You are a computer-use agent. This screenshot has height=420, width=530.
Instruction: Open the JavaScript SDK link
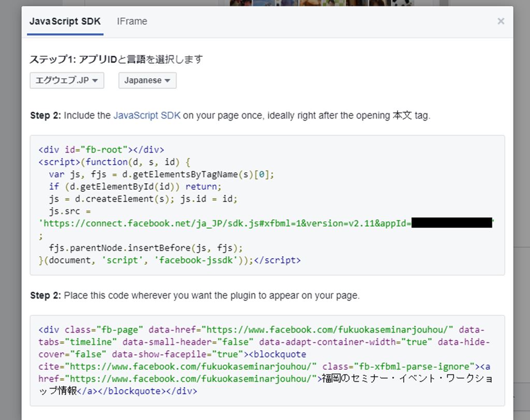(146, 115)
